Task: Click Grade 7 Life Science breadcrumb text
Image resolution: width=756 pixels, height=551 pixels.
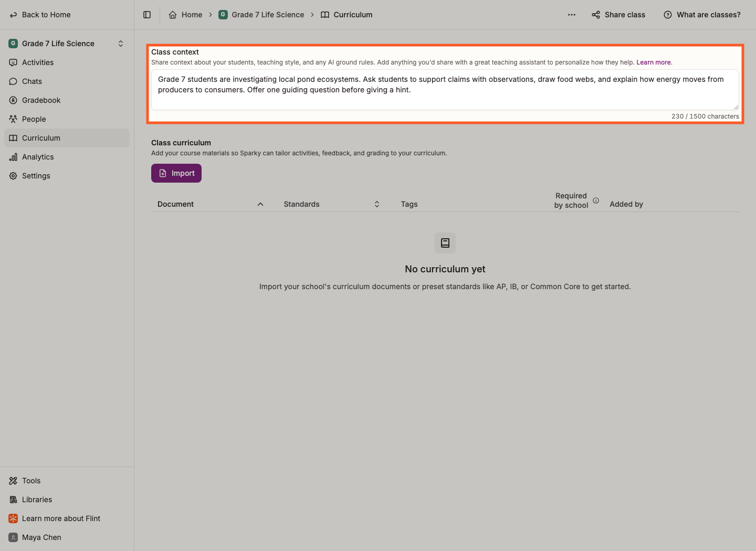Action: [x=268, y=15]
